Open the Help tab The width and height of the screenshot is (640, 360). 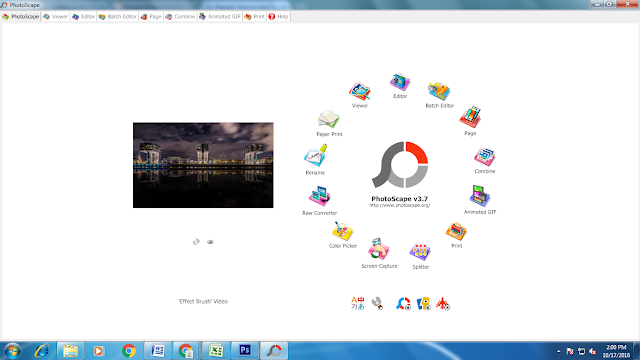278,17
